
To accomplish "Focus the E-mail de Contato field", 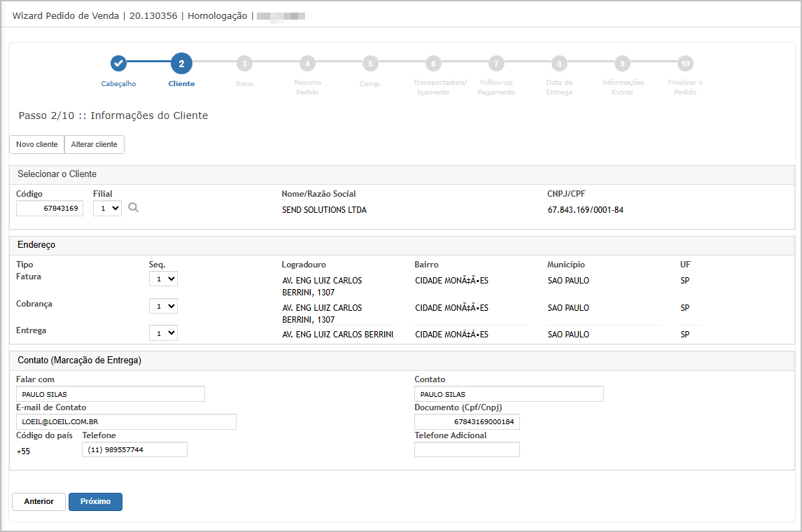I will pos(126,421).
